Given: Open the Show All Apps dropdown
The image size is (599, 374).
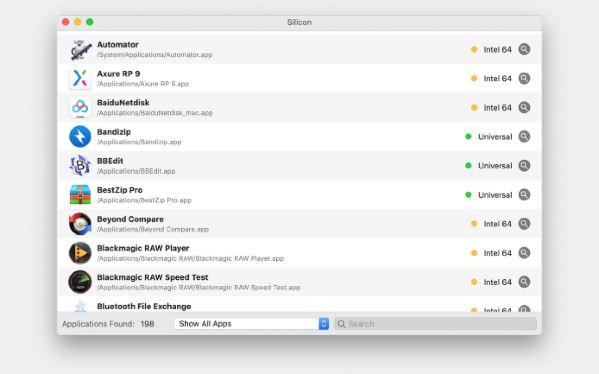Looking at the screenshot, I should (x=251, y=324).
